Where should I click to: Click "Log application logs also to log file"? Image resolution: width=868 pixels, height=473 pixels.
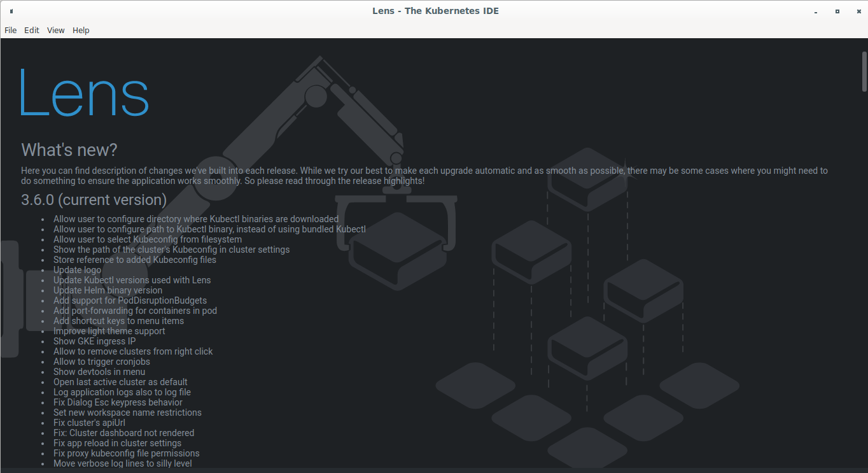(x=122, y=392)
